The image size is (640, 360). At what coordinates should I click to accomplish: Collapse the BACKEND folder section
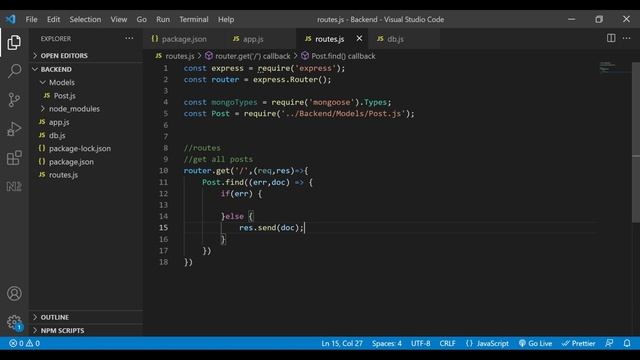coord(86,69)
